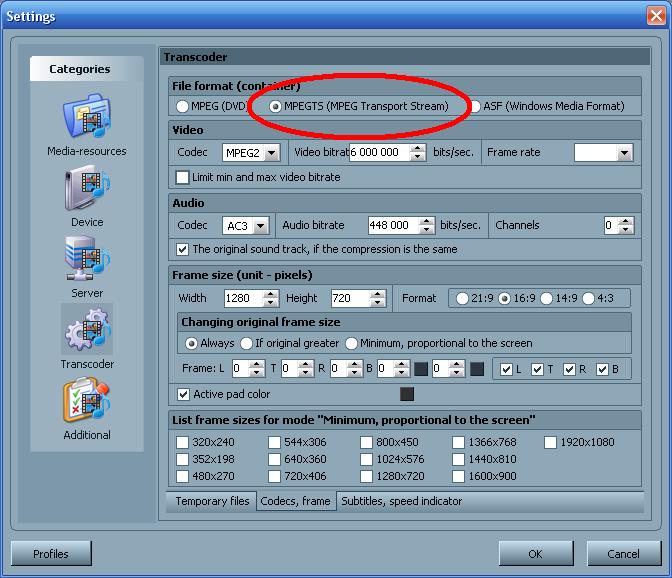
Task: Click the Active pad color swatch
Action: coord(407,394)
